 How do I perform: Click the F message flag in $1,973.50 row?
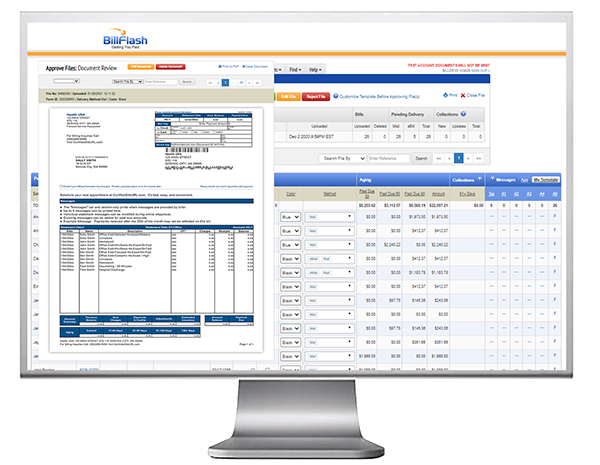(554, 217)
